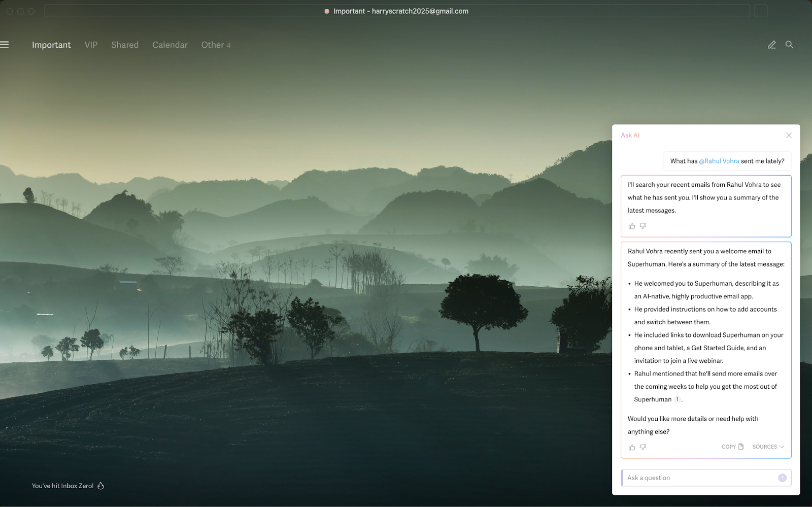Open source citation 1 after Superhuman
This screenshot has width=812, height=507.
coord(677,399)
